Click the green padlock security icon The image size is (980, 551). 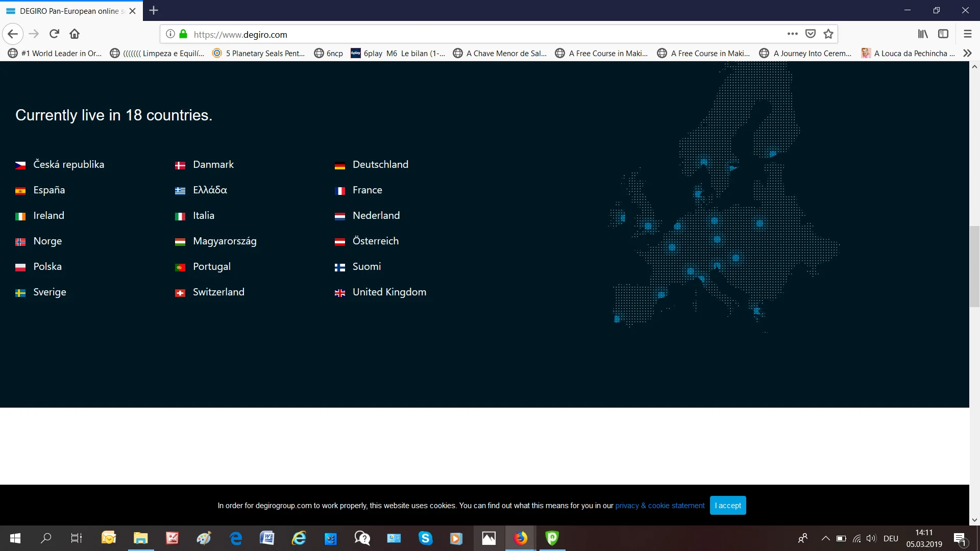click(x=183, y=34)
